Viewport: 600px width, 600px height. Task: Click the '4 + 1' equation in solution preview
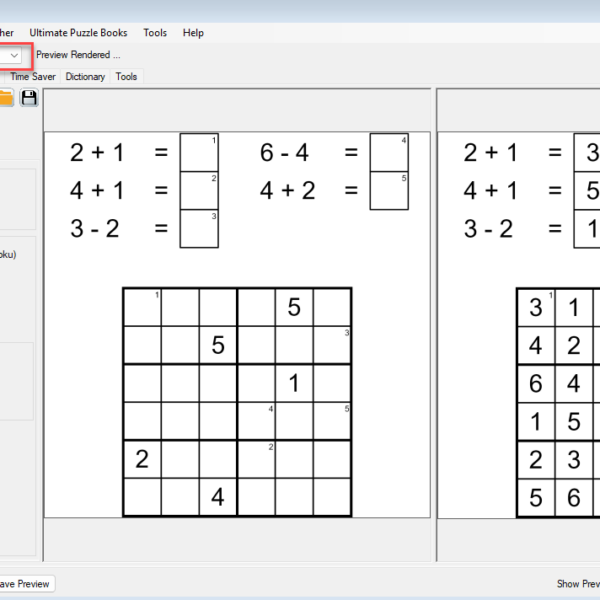pyautogui.click(x=491, y=190)
